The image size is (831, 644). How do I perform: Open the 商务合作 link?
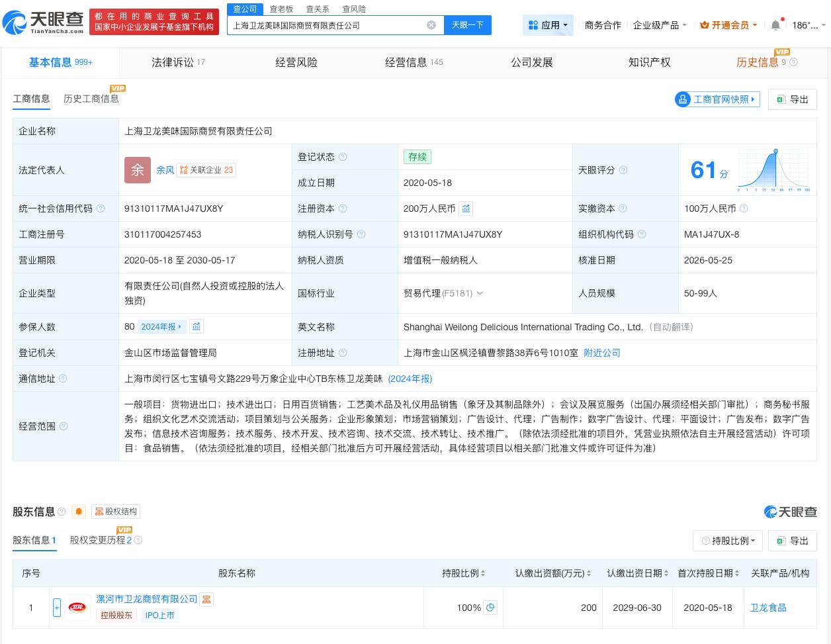tap(603, 25)
